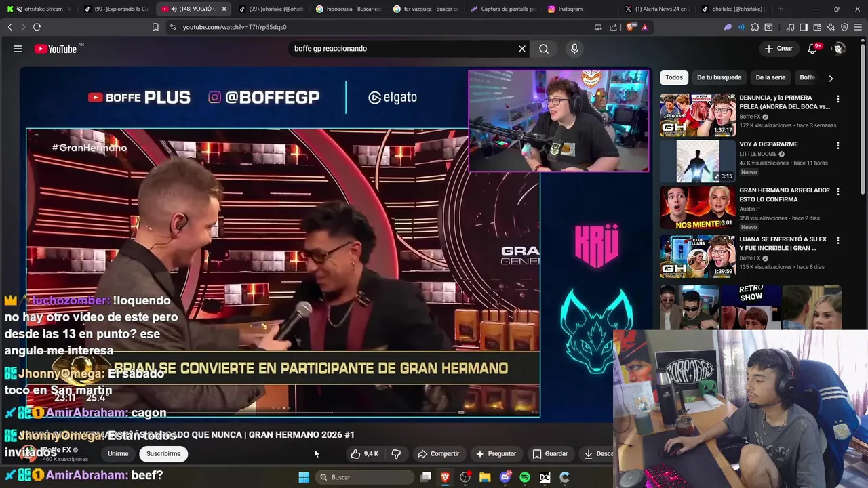Switch to the ohsifake Stream browser tab
Viewport: 868px width, 488px height.
39,9
